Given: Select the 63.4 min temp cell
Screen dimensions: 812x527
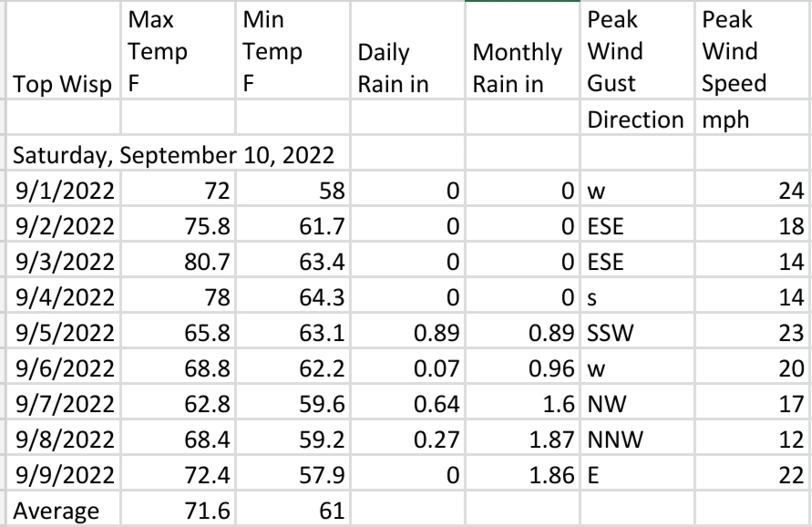Looking at the screenshot, I should pyautogui.click(x=293, y=261).
